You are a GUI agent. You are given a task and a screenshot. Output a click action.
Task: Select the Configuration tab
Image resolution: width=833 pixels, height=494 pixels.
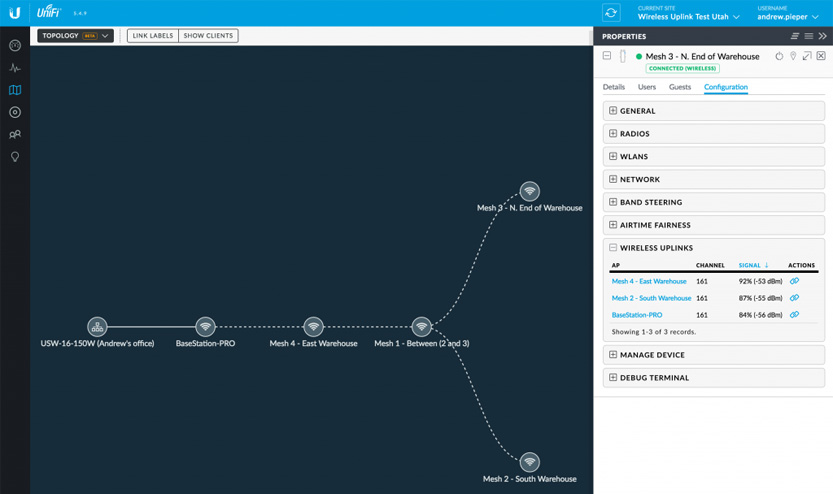726,87
